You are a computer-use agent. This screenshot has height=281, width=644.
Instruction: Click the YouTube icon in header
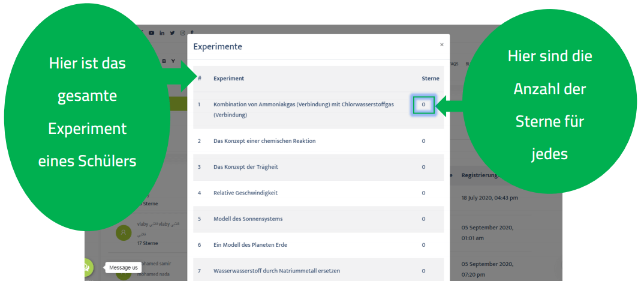[x=152, y=32]
